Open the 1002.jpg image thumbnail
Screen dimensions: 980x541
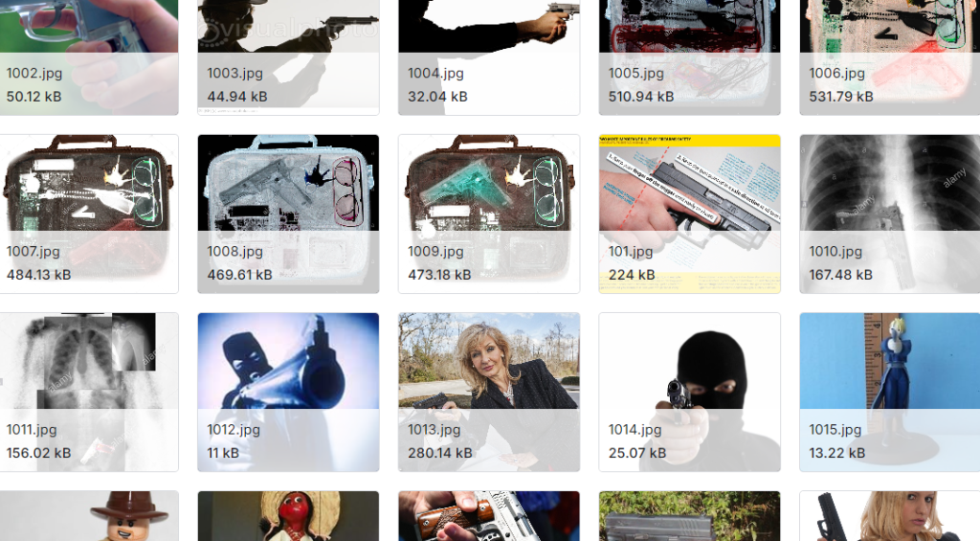click(x=89, y=56)
